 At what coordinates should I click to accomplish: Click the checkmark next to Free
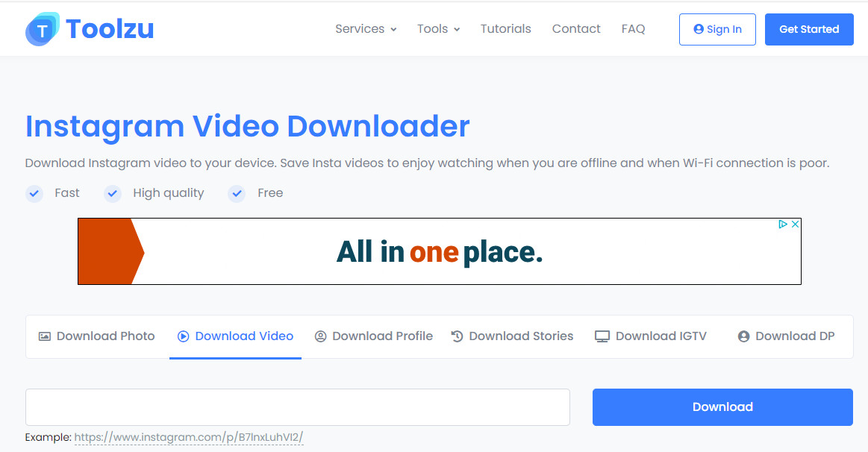[x=237, y=194]
